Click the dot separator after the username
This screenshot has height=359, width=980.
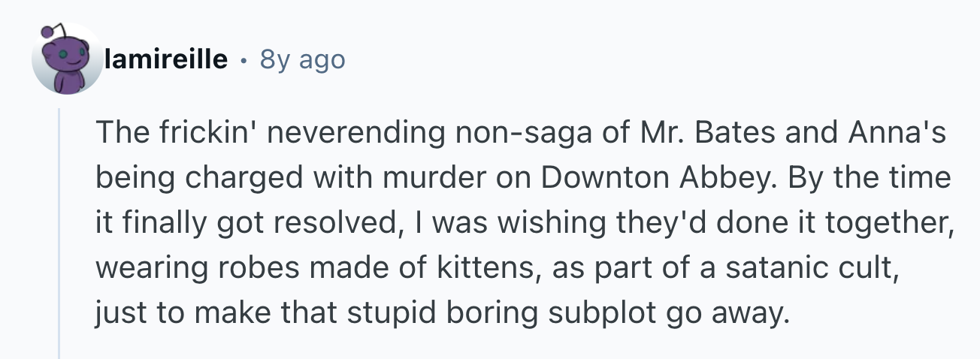pos(243,59)
